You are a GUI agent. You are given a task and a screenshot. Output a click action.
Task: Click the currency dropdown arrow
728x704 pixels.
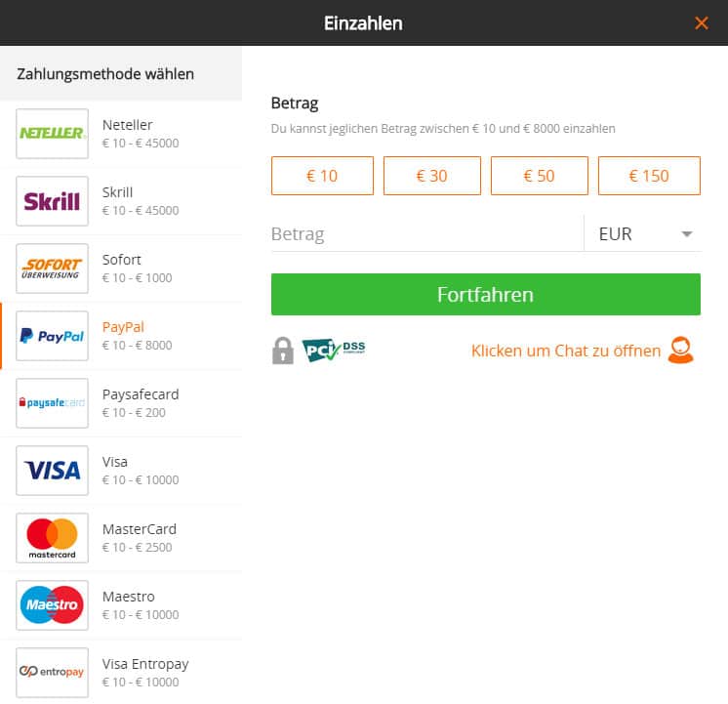[x=687, y=234]
